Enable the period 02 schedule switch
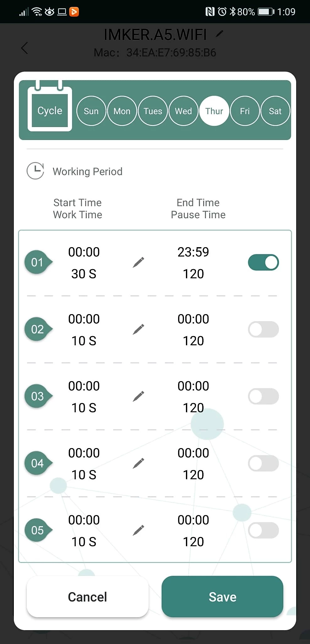This screenshot has height=644, width=310. click(263, 329)
